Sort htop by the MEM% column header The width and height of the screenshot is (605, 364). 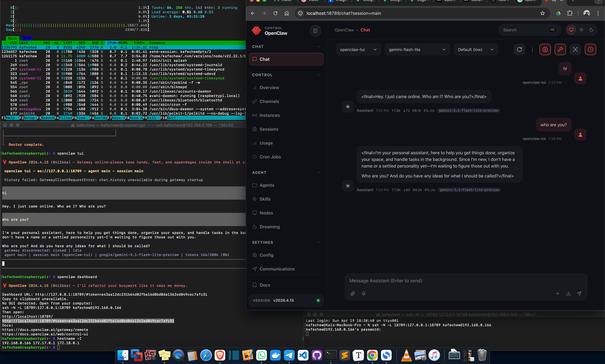point(123,43)
